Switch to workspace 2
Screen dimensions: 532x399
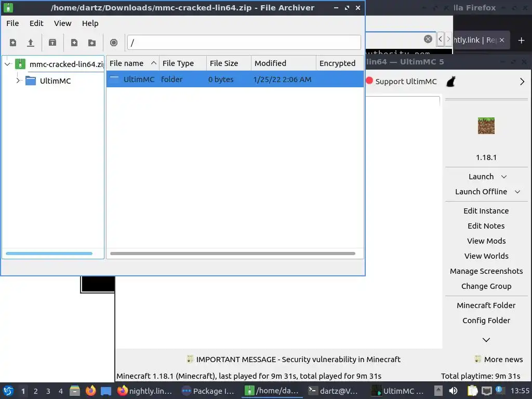coord(36,391)
